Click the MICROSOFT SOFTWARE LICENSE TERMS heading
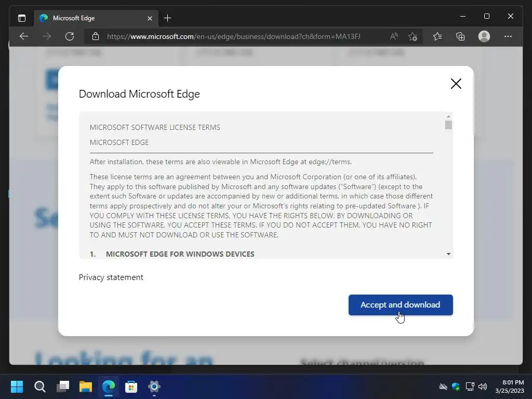The image size is (532, 399). (x=155, y=127)
